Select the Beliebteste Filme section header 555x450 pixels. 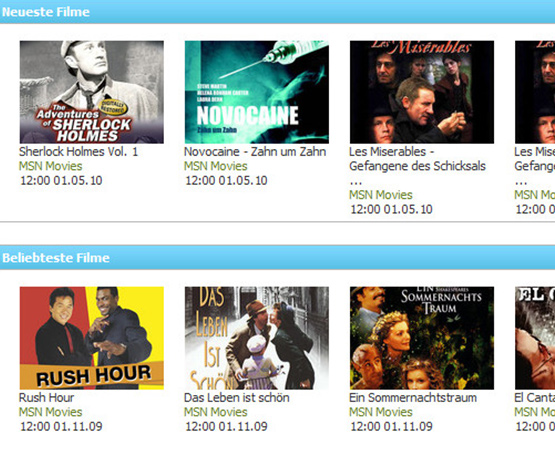click(278, 257)
